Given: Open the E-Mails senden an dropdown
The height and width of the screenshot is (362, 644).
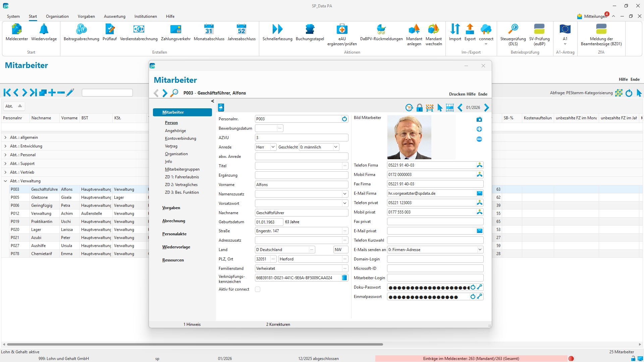Looking at the screenshot, I should coord(480,250).
